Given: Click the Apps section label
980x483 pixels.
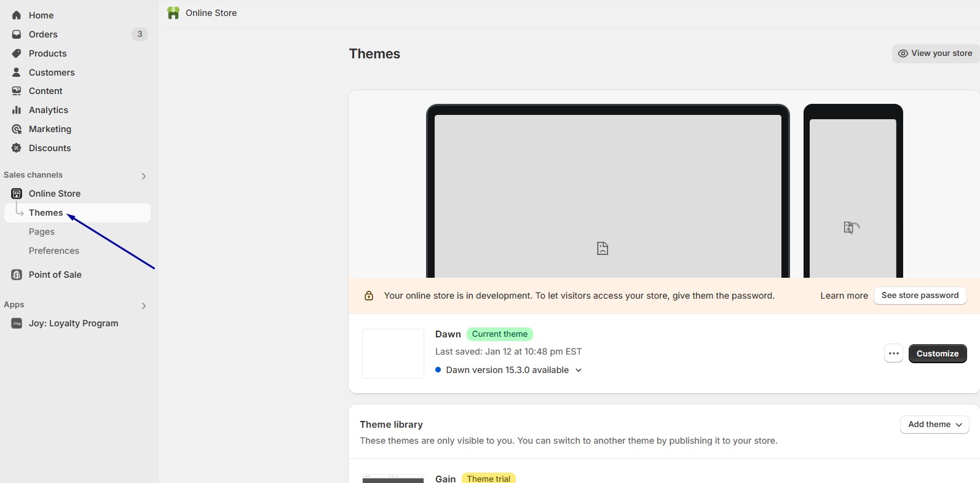Looking at the screenshot, I should 14,305.
